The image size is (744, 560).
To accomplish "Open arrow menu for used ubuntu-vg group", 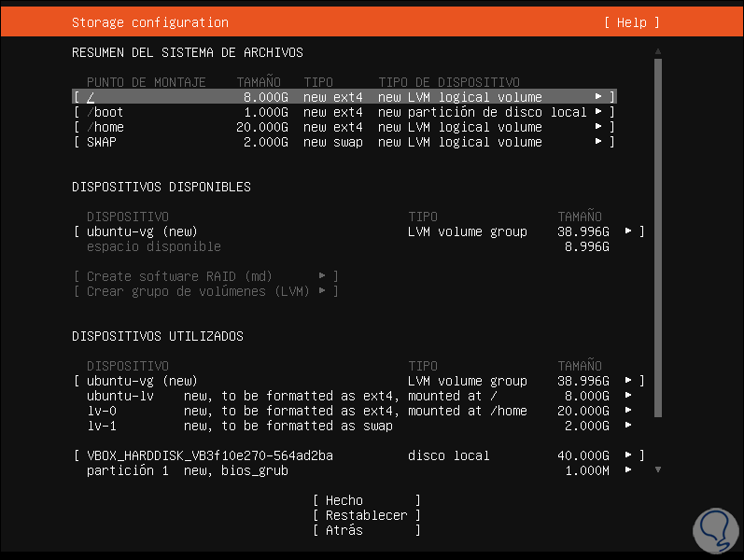I will coord(628,381).
